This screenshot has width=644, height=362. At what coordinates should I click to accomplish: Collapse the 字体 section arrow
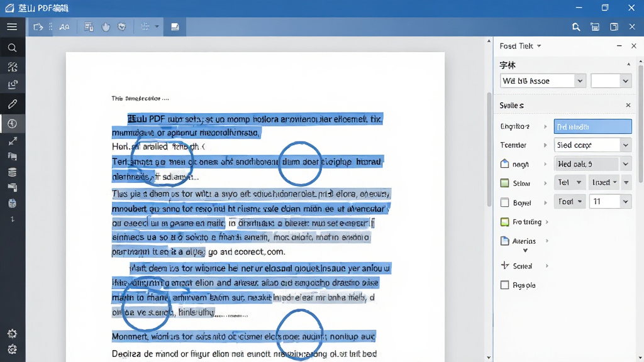click(x=628, y=65)
